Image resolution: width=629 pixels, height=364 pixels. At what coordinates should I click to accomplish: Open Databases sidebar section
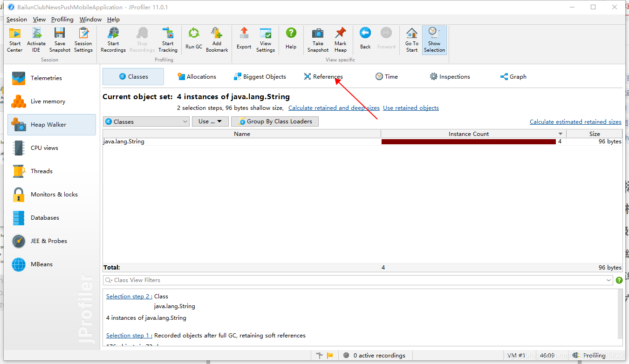[x=52, y=218]
